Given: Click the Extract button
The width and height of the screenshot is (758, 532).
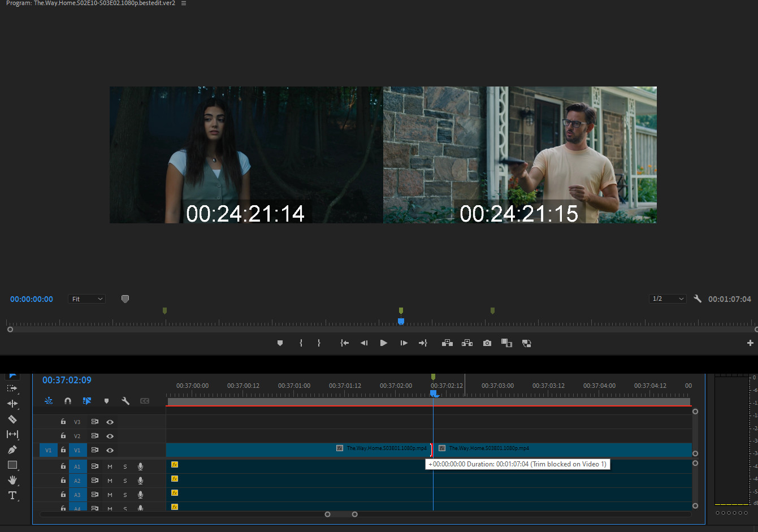Looking at the screenshot, I should 467,343.
